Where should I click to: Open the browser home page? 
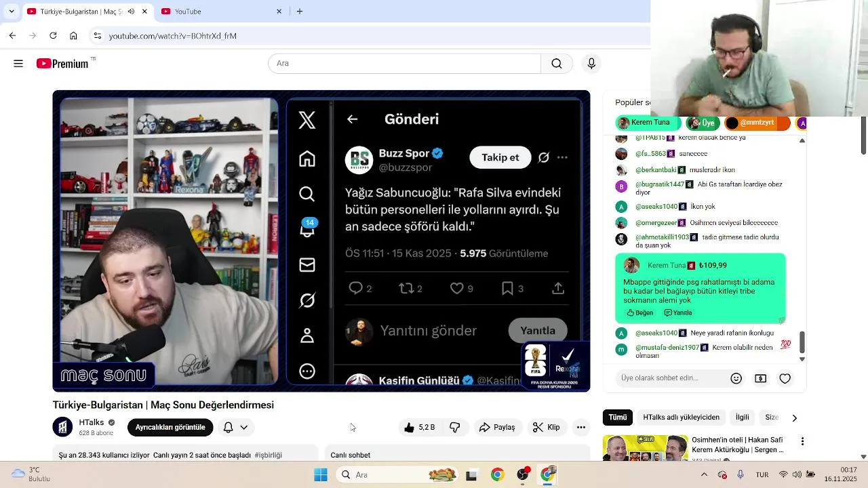pyautogui.click(x=73, y=35)
